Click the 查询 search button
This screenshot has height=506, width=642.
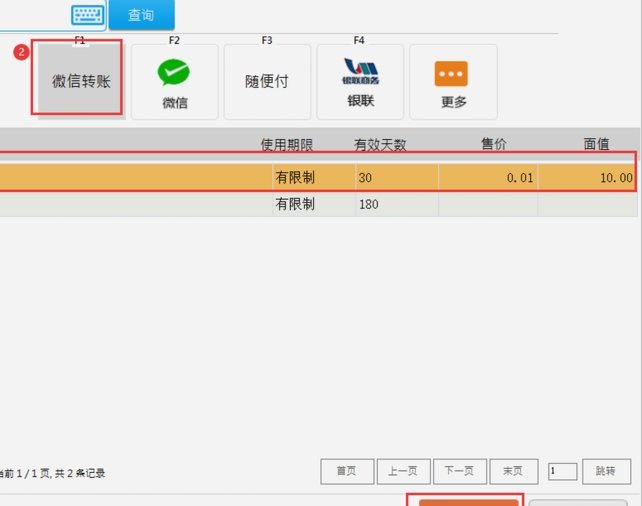click(x=141, y=15)
